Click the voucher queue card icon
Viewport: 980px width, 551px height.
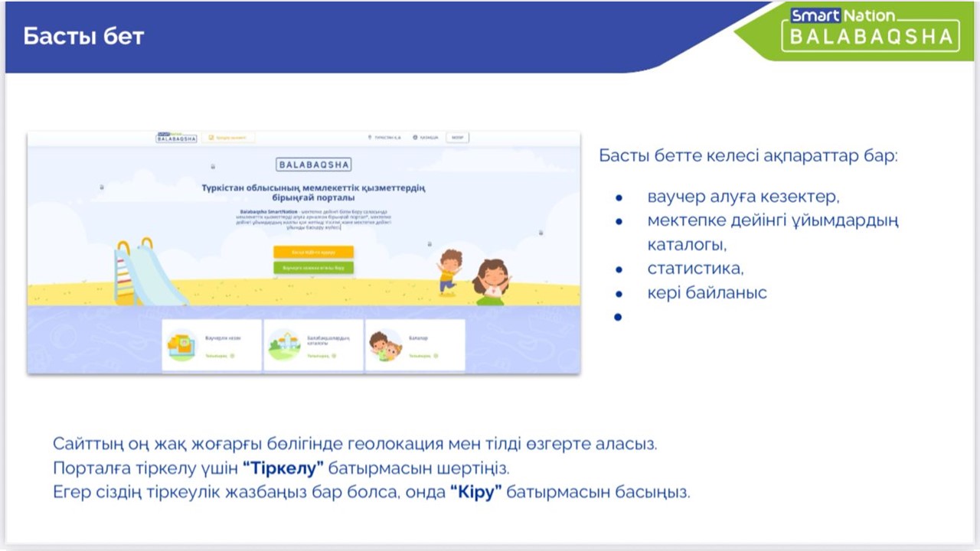[182, 345]
